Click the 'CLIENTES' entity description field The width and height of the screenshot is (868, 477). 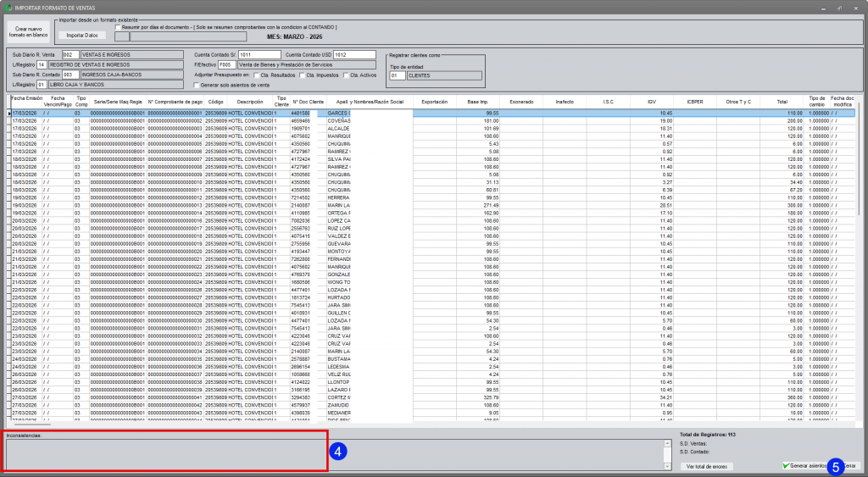click(444, 75)
